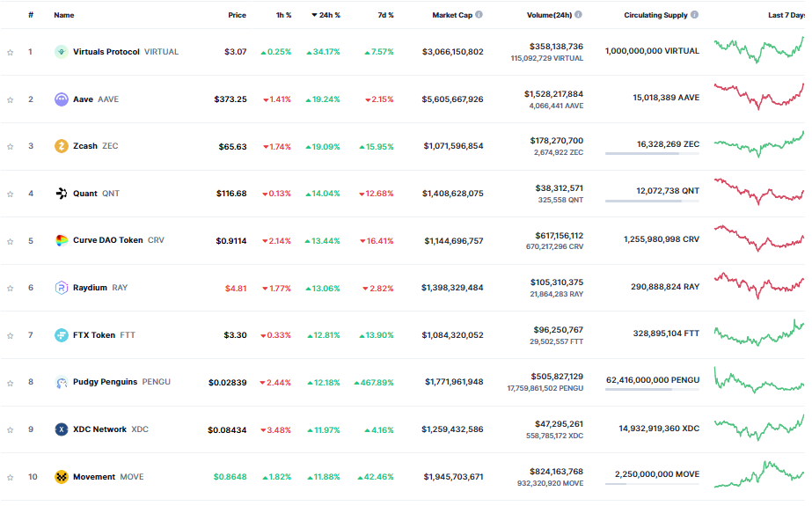
Task: Toggle the Pudgy Penguins watchlist star
Action: click(10, 384)
